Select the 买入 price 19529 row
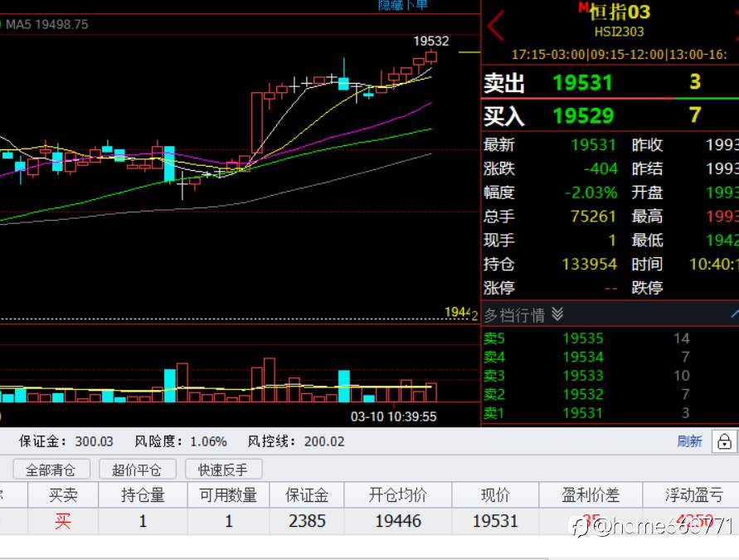Screen dimensions: 739x560 pyautogui.click(x=610, y=115)
